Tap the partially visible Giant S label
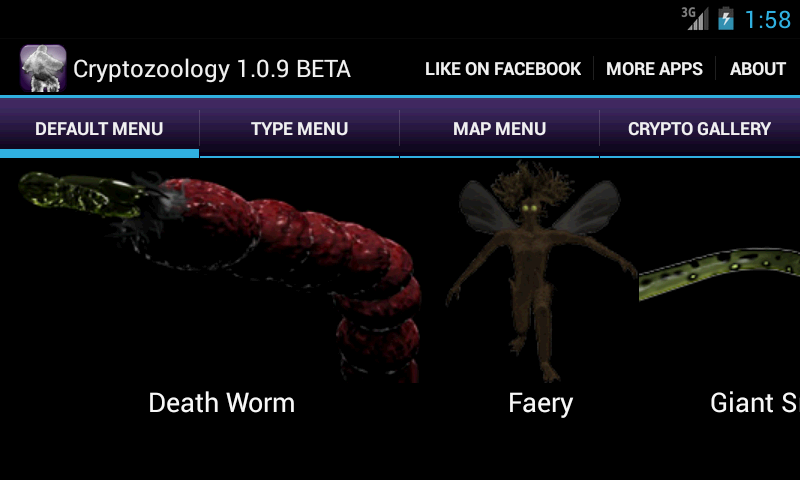The height and width of the screenshot is (480, 800). pos(755,402)
